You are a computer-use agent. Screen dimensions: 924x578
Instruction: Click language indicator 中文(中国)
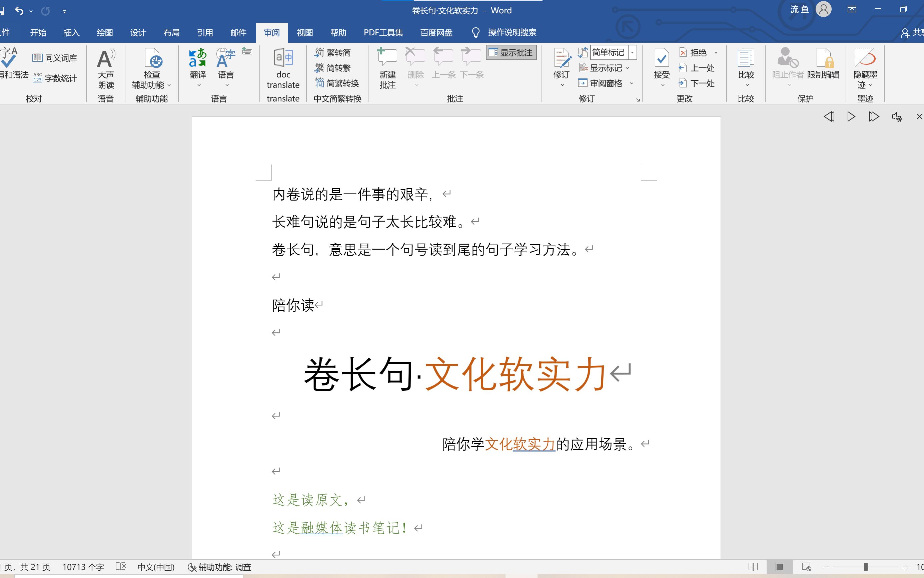pos(156,567)
